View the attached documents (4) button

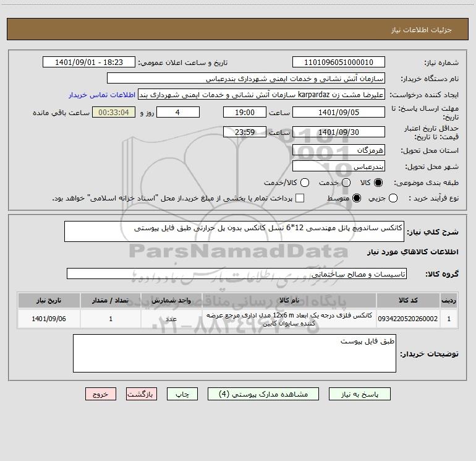click(263, 394)
